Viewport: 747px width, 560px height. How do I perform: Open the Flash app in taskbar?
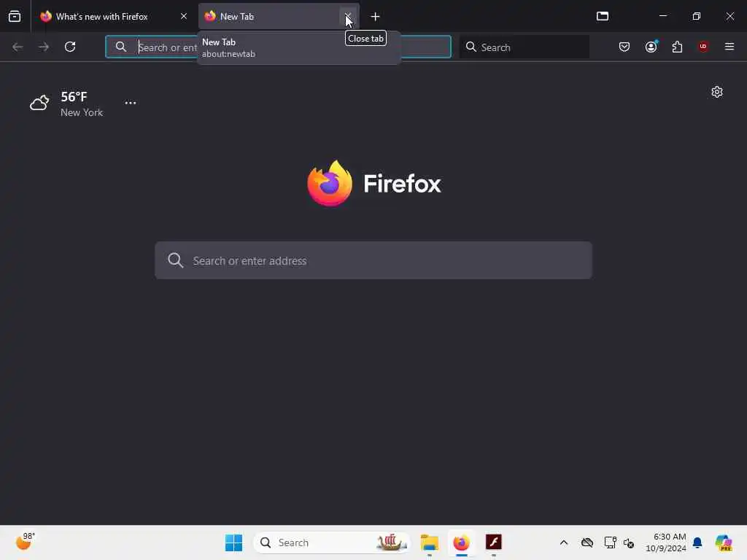pos(494,542)
